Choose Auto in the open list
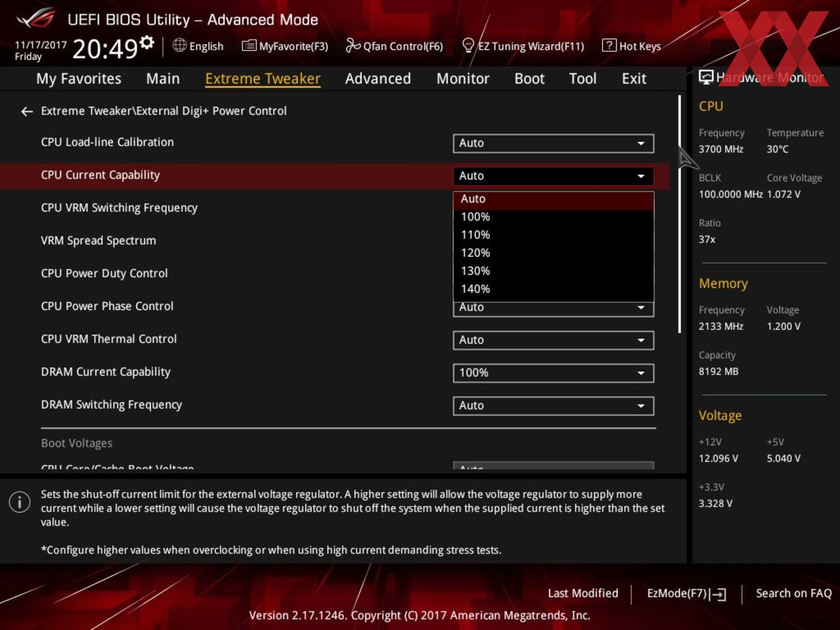 [553, 199]
